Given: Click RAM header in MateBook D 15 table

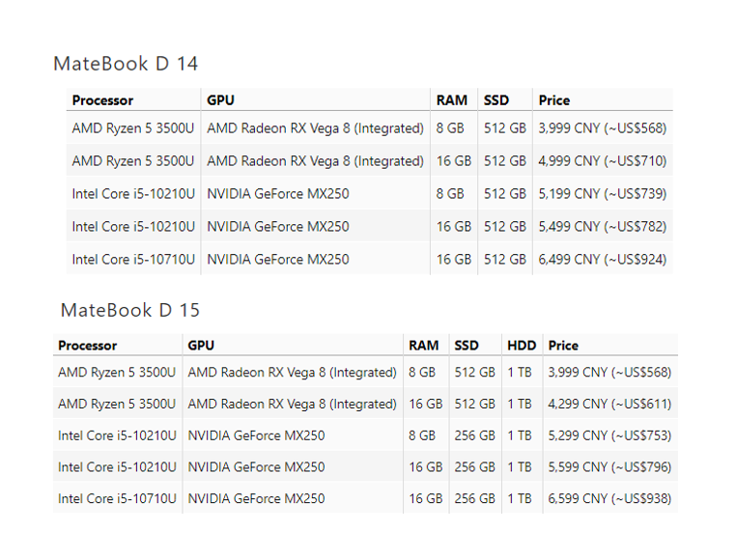Looking at the screenshot, I should coord(423,346).
